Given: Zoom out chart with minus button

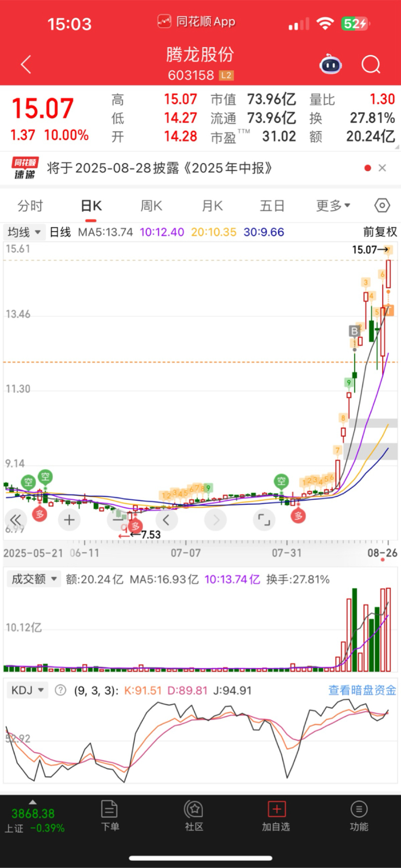Looking at the screenshot, I should point(119,519).
